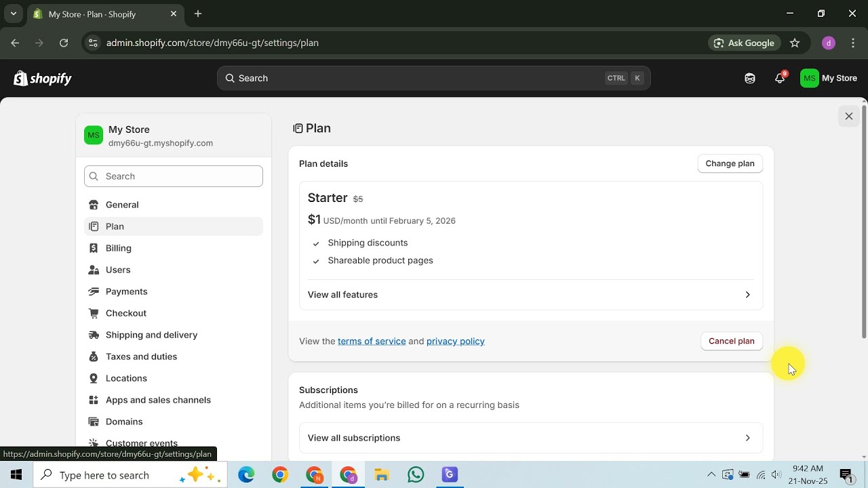The width and height of the screenshot is (868, 488).
Task: Go back in browser
Action: [15, 43]
